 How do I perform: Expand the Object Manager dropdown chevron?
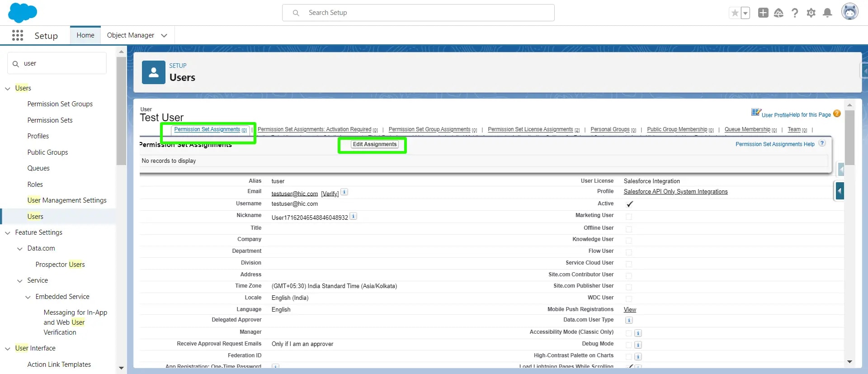point(164,35)
